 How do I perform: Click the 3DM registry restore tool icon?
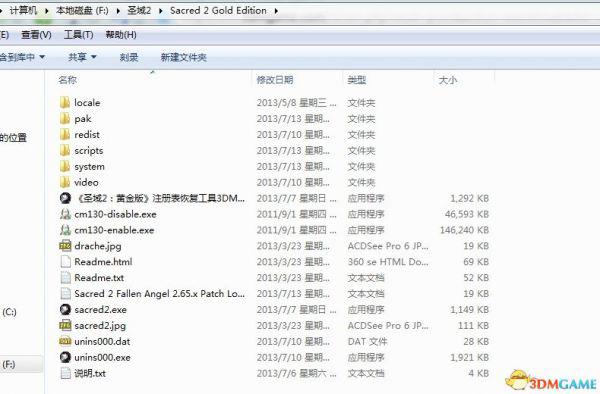(x=65, y=198)
